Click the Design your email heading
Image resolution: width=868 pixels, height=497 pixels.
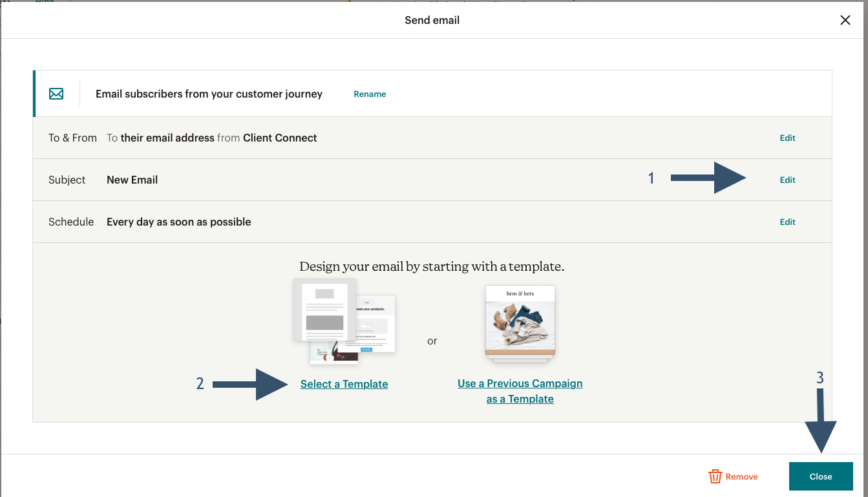click(432, 266)
